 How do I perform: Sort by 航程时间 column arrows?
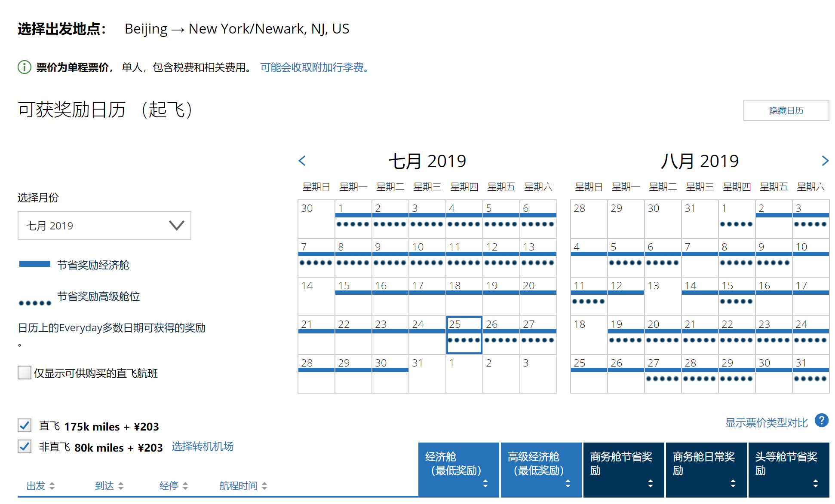click(264, 486)
